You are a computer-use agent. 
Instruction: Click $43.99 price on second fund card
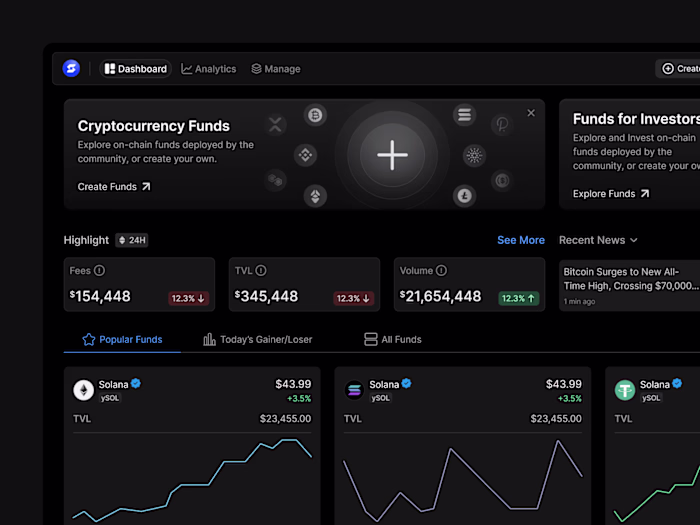(x=564, y=384)
